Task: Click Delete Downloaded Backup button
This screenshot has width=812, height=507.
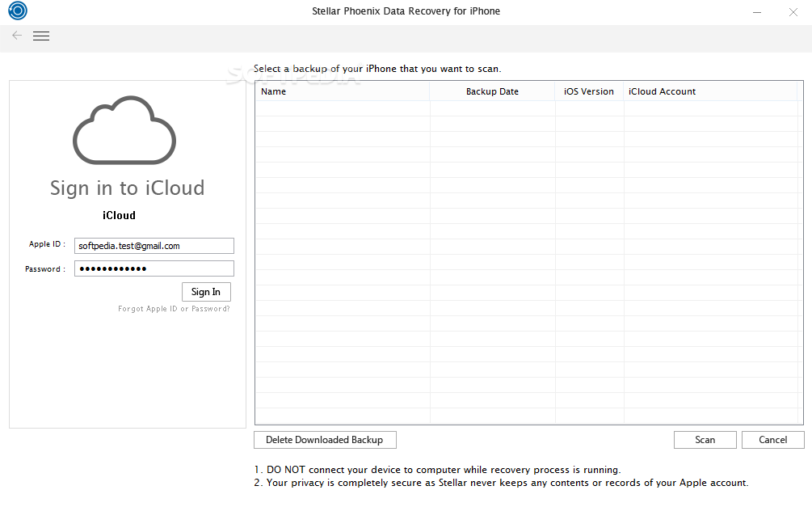Action: point(325,440)
